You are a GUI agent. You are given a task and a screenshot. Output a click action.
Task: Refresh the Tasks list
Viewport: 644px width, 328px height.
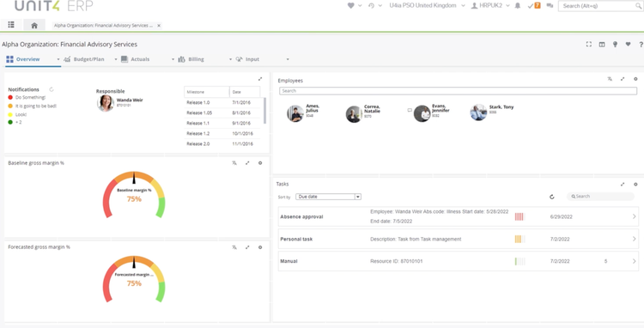[552, 197]
